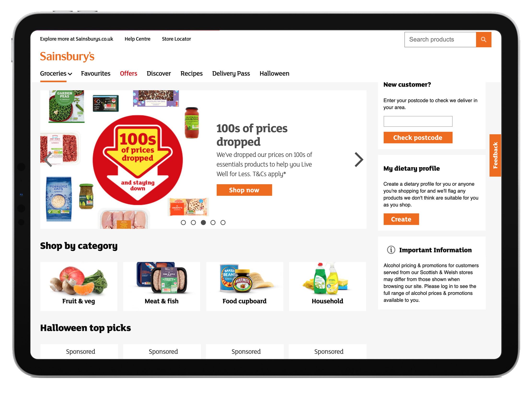Select the second carousel dot indicator
The image size is (532, 393).
(193, 223)
